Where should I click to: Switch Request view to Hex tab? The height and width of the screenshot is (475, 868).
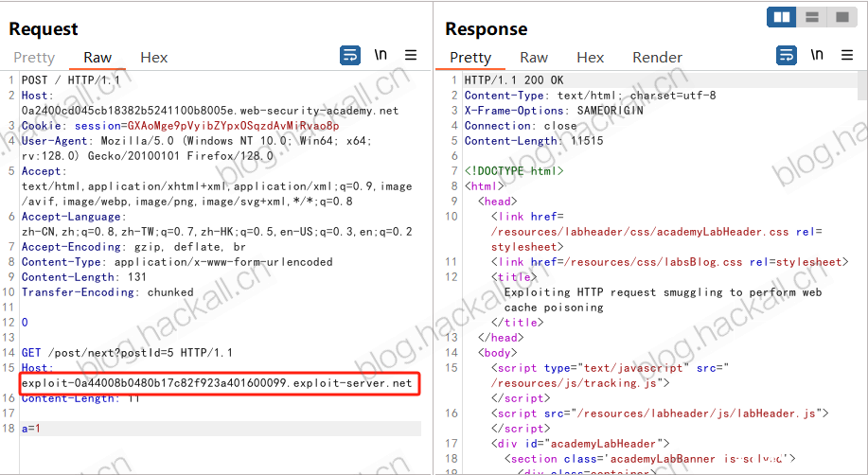tap(154, 58)
